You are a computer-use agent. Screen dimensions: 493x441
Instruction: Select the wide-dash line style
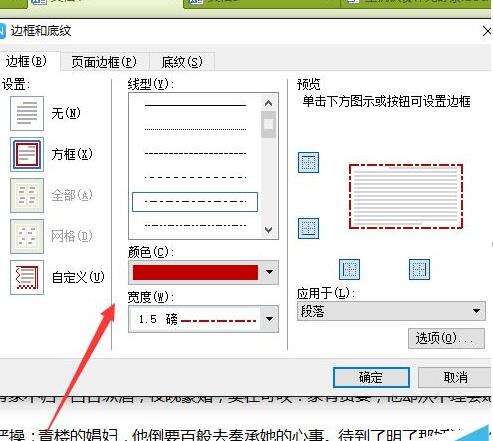pos(195,177)
